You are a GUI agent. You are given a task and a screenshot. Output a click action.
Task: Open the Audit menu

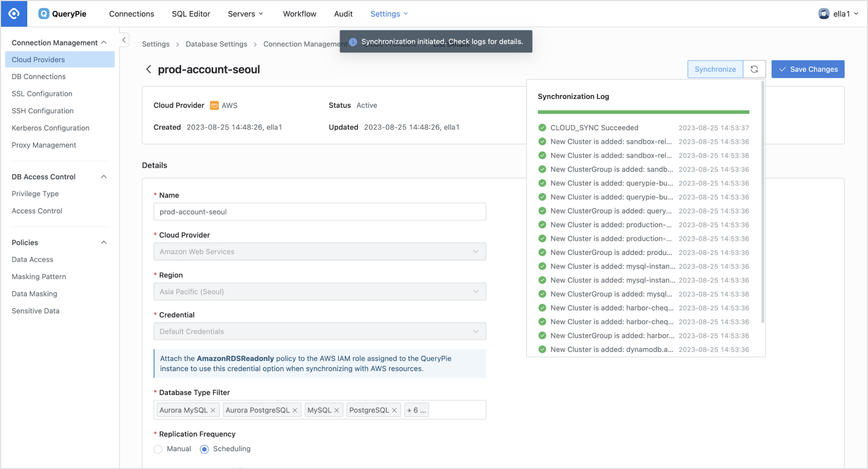click(343, 14)
